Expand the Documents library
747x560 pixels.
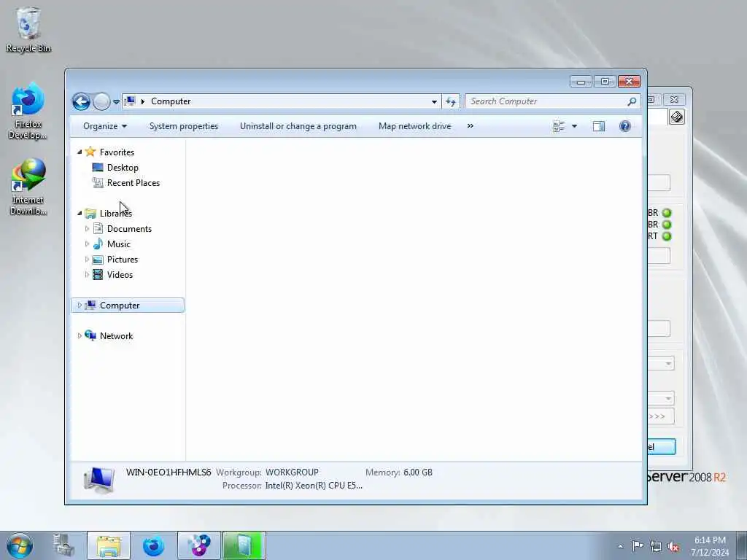tap(87, 228)
